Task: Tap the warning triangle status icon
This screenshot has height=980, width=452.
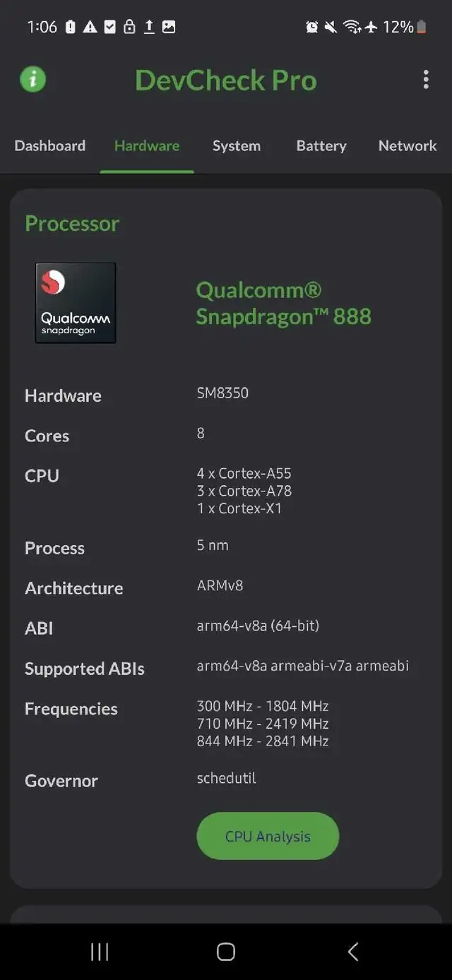Action: (x=90, y=27)
